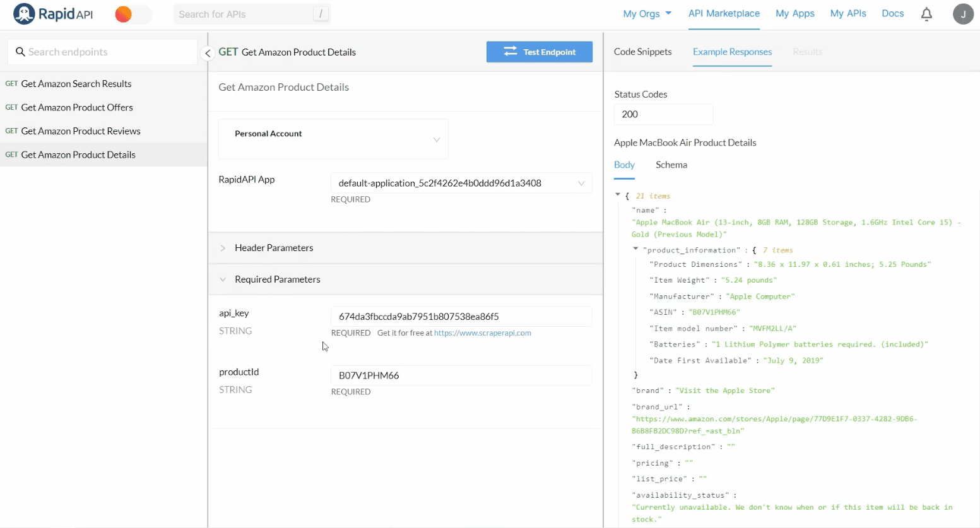Viewport: 980px width, 528px height.
Task: Click the "Visit the Apple Store" value
Action: point(724,390)
